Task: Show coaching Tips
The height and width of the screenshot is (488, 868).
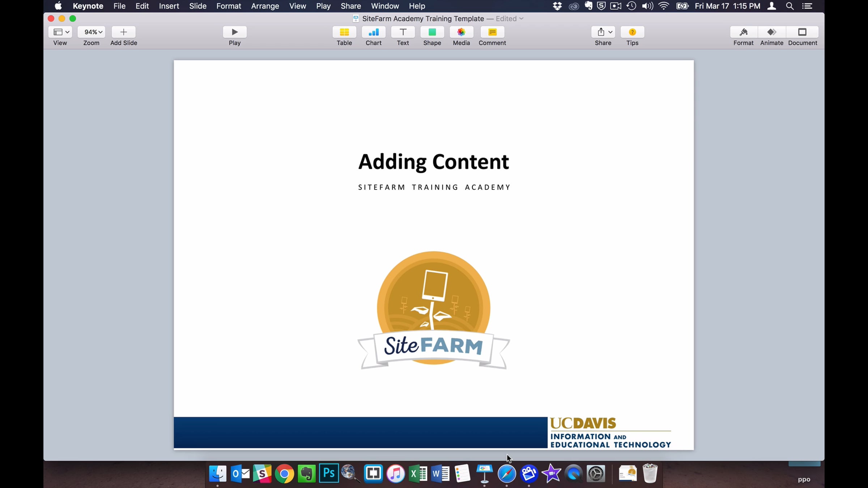Action: tap(632, 32)
